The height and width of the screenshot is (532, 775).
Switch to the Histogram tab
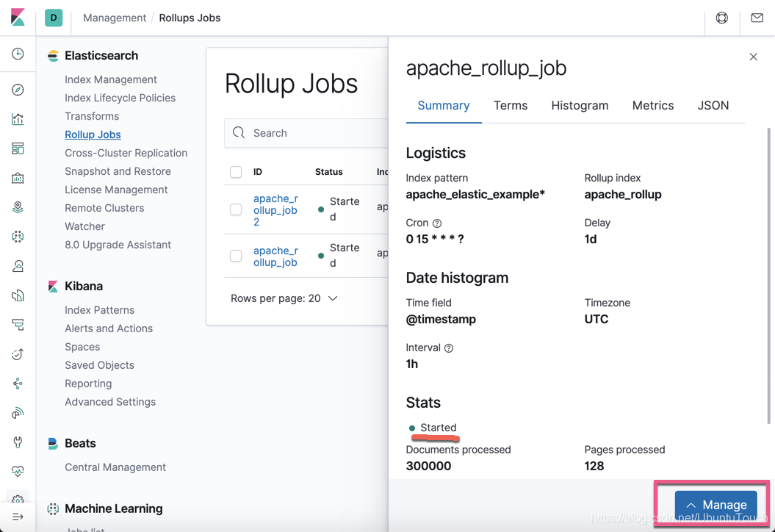point(580,106)
